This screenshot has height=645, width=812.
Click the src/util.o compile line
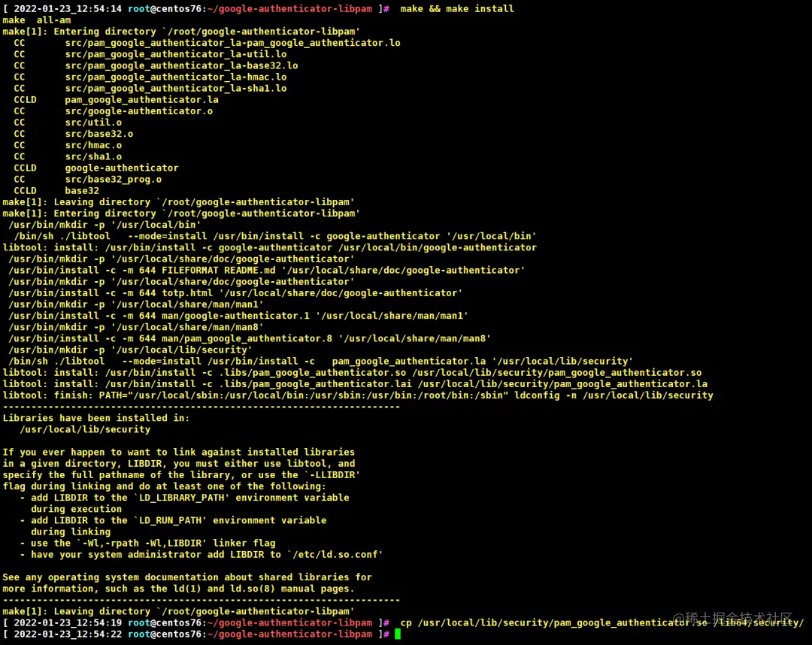68,123
